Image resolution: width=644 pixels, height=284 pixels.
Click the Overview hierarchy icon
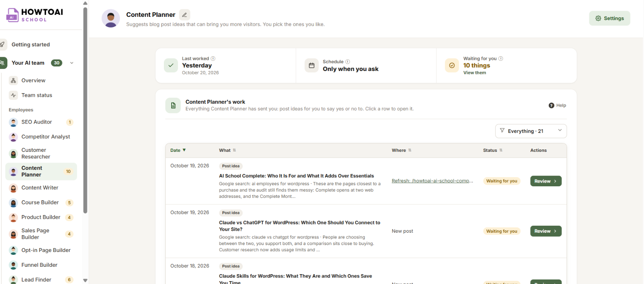click(14, 80)
